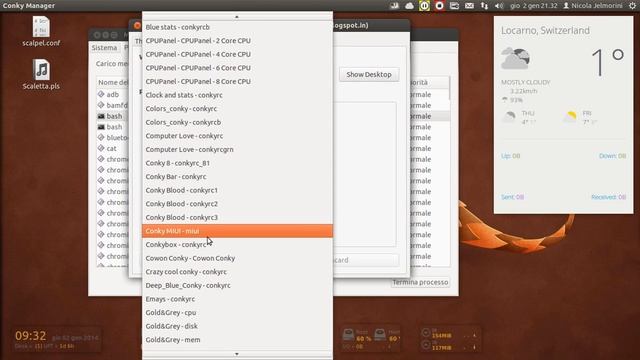Choose Conky 8 - conkyrc_81
This screenshot has width=640, height=360.
[x=237, y=163]
